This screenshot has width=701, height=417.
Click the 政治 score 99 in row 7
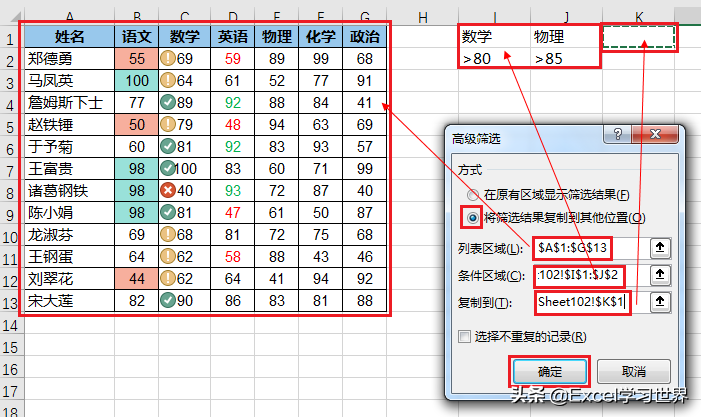[365, 168]
